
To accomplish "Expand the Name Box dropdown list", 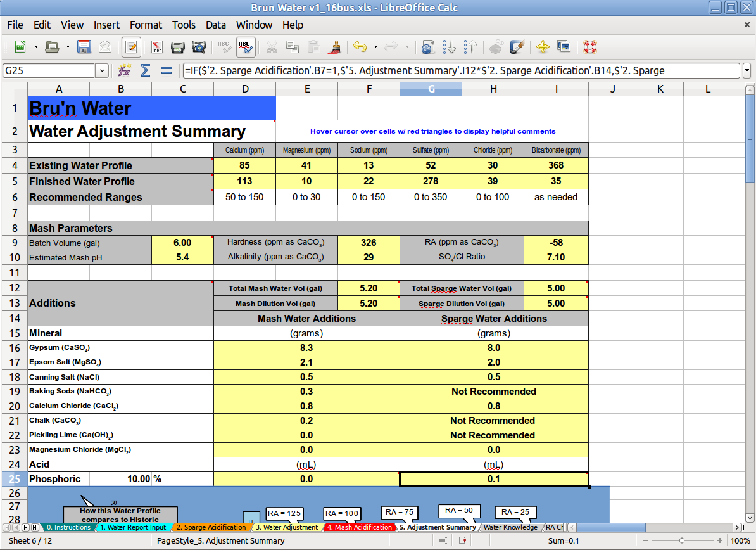I will (102, 70).
